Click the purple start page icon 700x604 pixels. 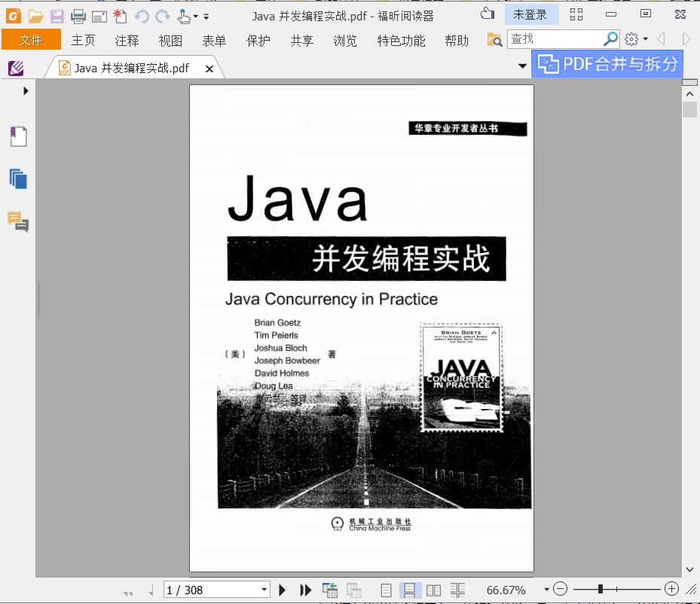coord(16,69)
